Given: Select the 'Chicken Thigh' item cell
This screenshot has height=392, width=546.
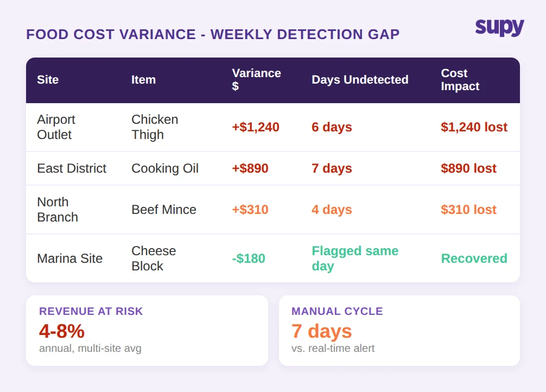Looking at the screenshot, I should pyautogui.click(x=155, y=127).
